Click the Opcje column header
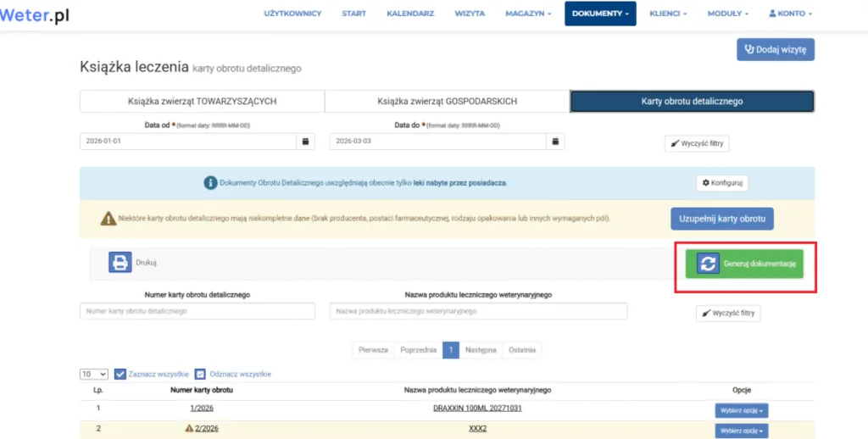Image resolution: width=868 pixels, height=439 pixels. click(x=741, y=390)
